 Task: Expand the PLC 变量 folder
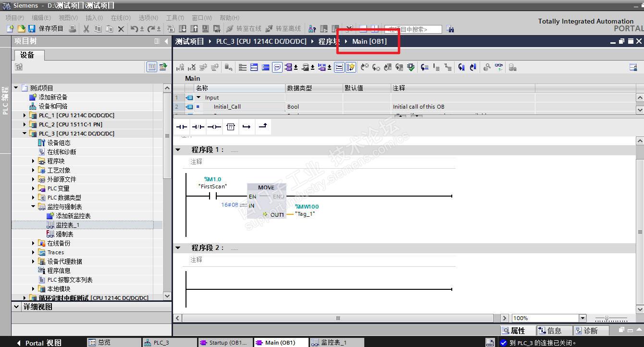coord(34,188)
